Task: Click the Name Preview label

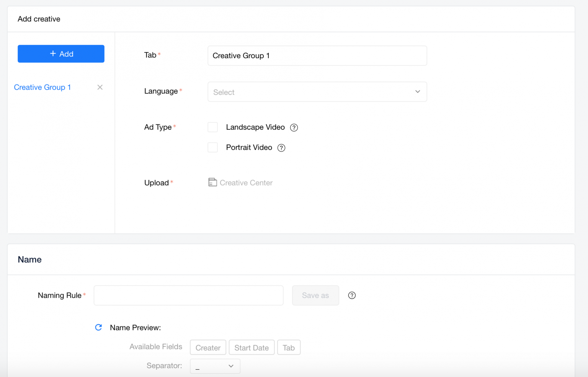Action: point(136,328)
